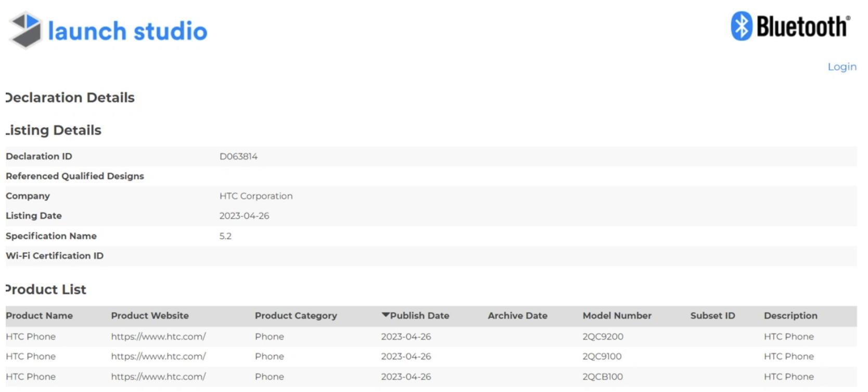868x392 pixels.
Task: Open htc.com link for model 2QC9200
Action: (158, 336)
